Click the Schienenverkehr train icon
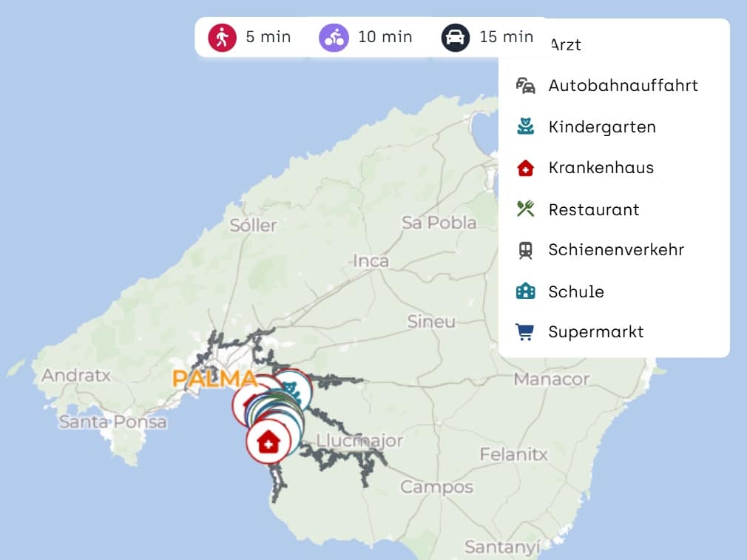This screenshot has width=747, height=560. pyautogui.click(x=525, y=250)
